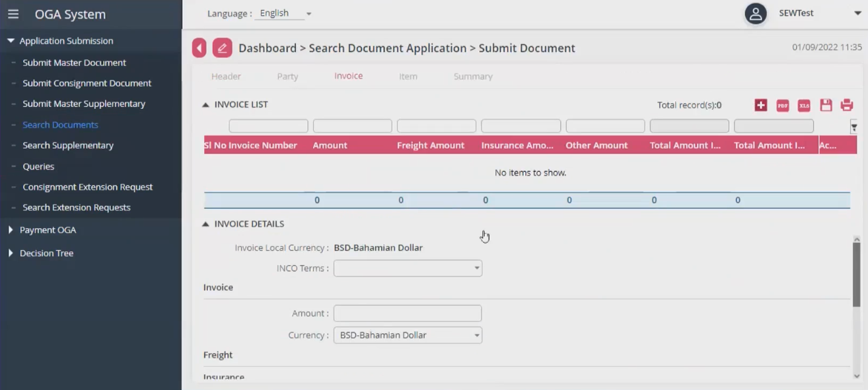Open the invoice Currency dropdown

coord(408,335)
